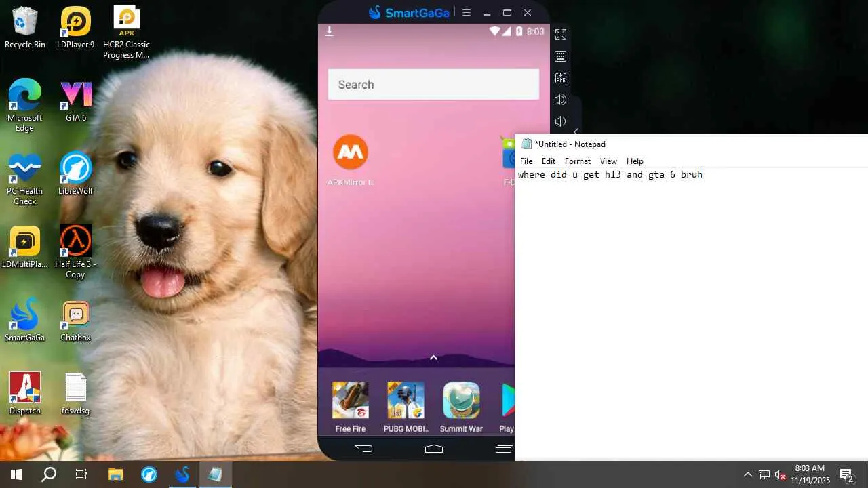Select the Half Life 3 - Copy shortcut
Screen dimensions: 868x488
(x=75, y=252)
